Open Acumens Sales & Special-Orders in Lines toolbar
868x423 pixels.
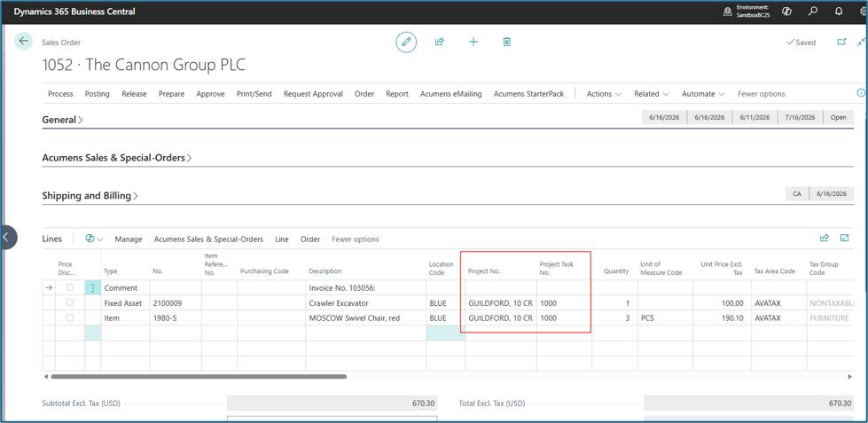(208, 239)
